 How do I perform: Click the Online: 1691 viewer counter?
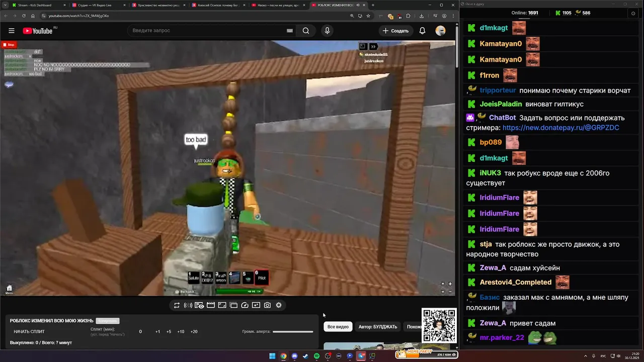click(x=525, y=13)
